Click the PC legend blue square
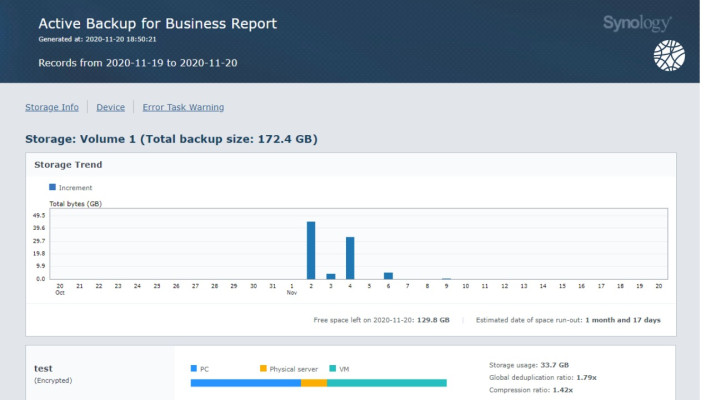 (x=194, y=369)
